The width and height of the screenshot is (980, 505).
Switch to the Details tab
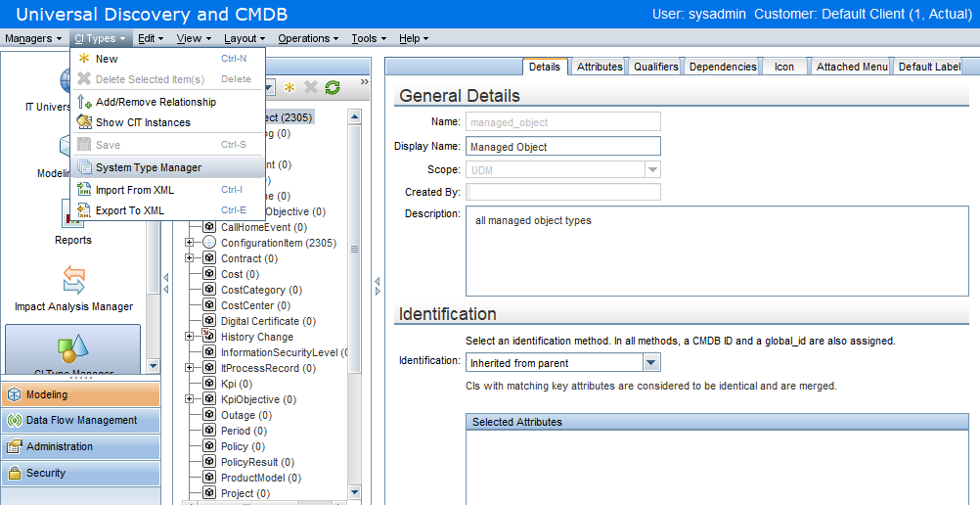tap(545, 67)
